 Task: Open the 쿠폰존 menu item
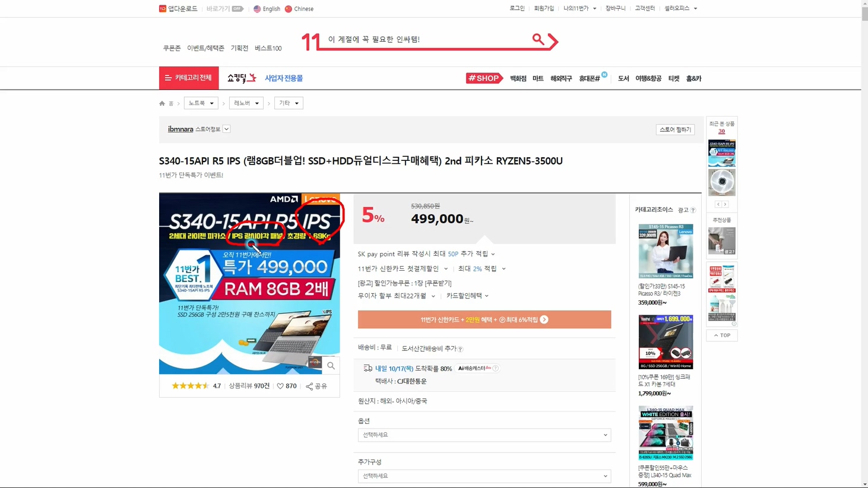[x=172, y=48]
